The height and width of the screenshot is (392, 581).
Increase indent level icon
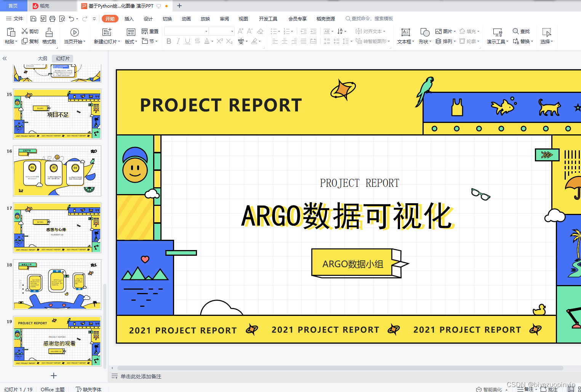pos(313,31)
